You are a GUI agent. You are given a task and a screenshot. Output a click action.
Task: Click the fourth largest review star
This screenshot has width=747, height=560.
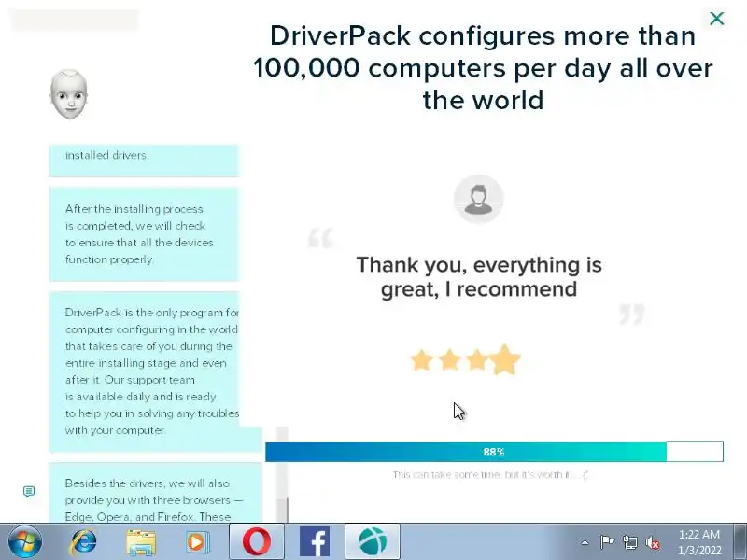tap(505, 359)
